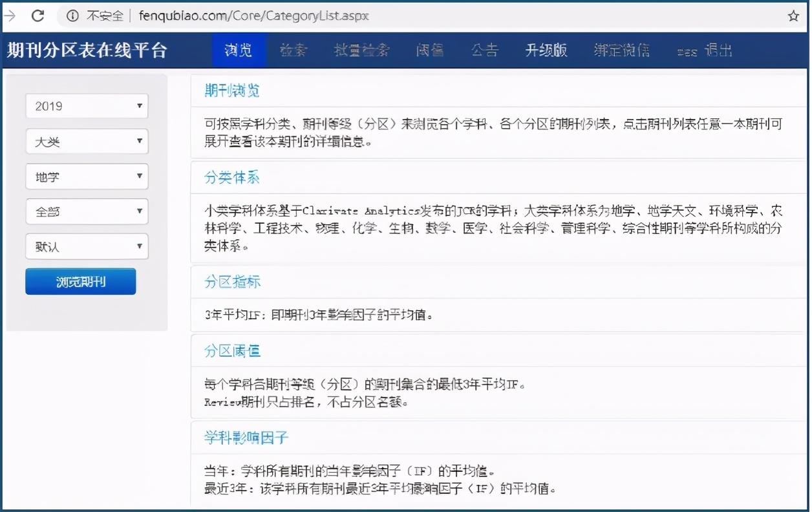This screenshot has width=812, height=512.
Task: Click the 分区指标 heading link
Action: pos(231,282)
